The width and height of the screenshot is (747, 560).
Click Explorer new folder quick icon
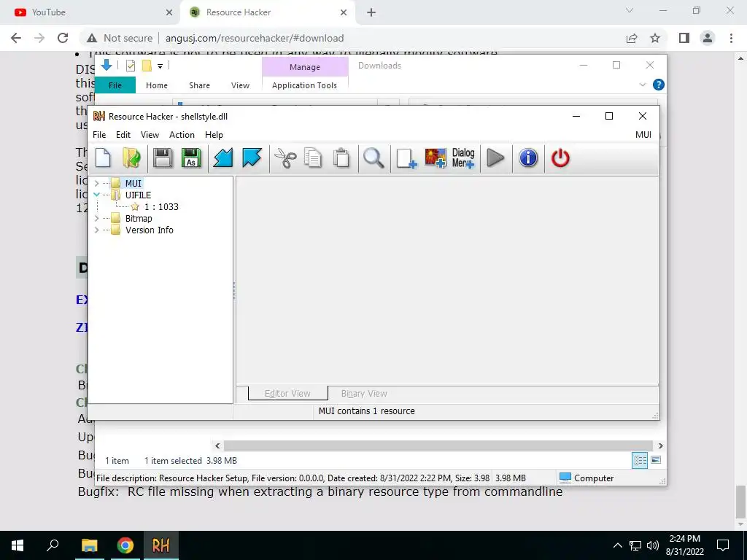[x=147, y=66]
